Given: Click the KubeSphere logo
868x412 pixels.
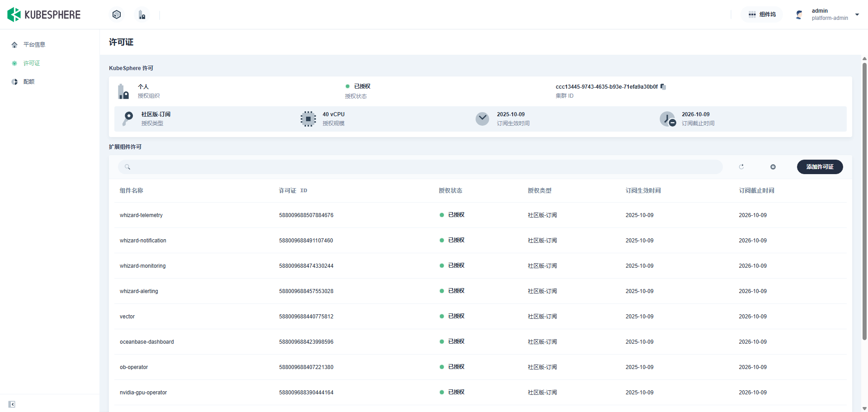Looking at the screenshot, I should [44, 14].
